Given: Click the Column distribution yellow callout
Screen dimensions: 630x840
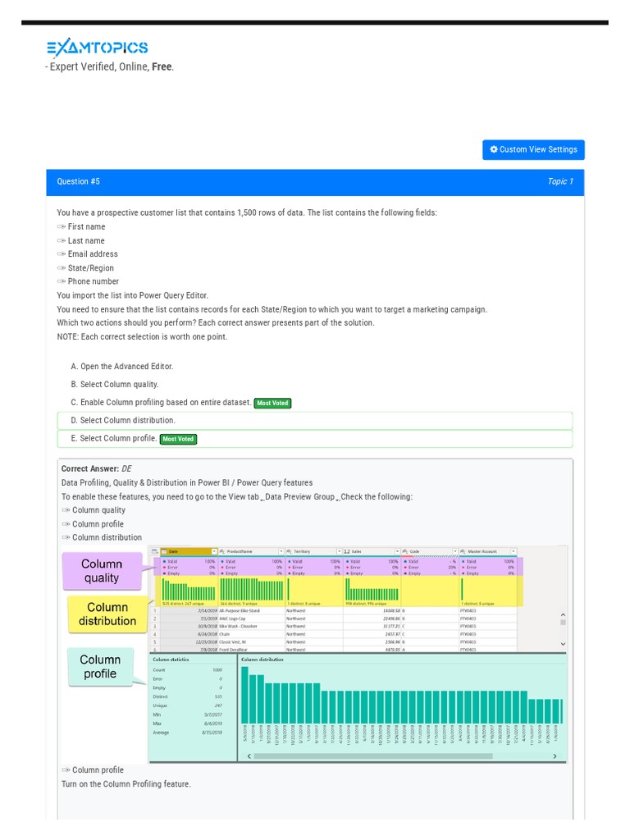Looking at the screenshot, I should point(107,614).
